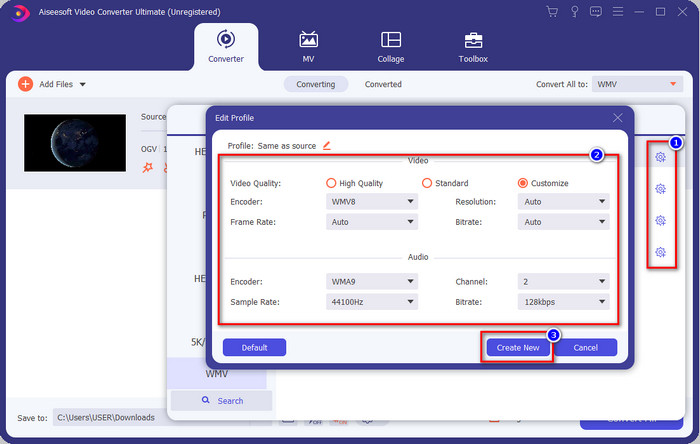Open the Frame Rate dropdown
This screenshot has width=700, height=444.
[x=372, y=222]
